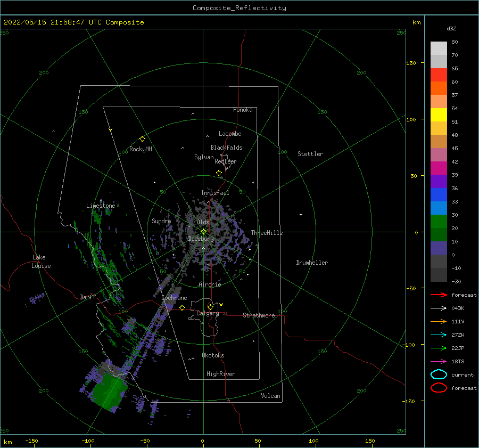Click the Olds town label
Viewport: 479px width, 448px height.
tap(203, 222)
